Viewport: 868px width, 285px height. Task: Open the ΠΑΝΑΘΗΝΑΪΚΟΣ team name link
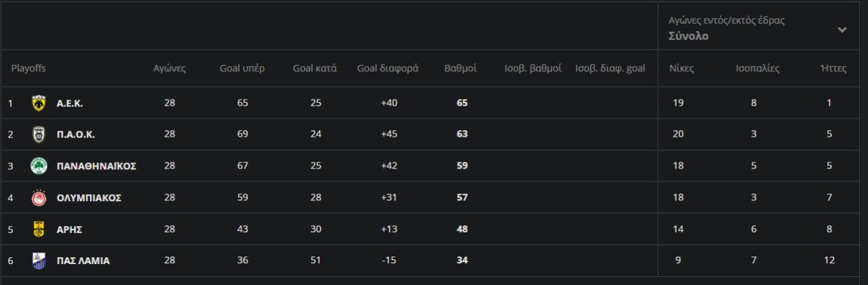coord(96,166)
